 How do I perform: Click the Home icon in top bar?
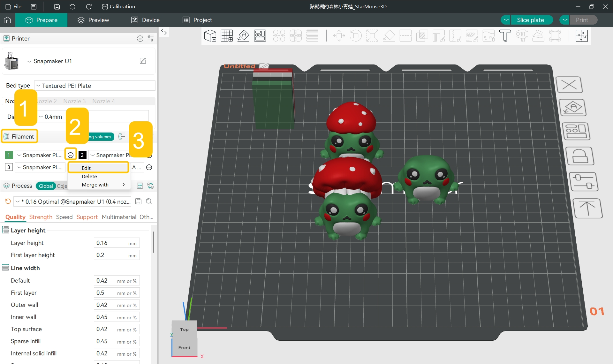7,20
